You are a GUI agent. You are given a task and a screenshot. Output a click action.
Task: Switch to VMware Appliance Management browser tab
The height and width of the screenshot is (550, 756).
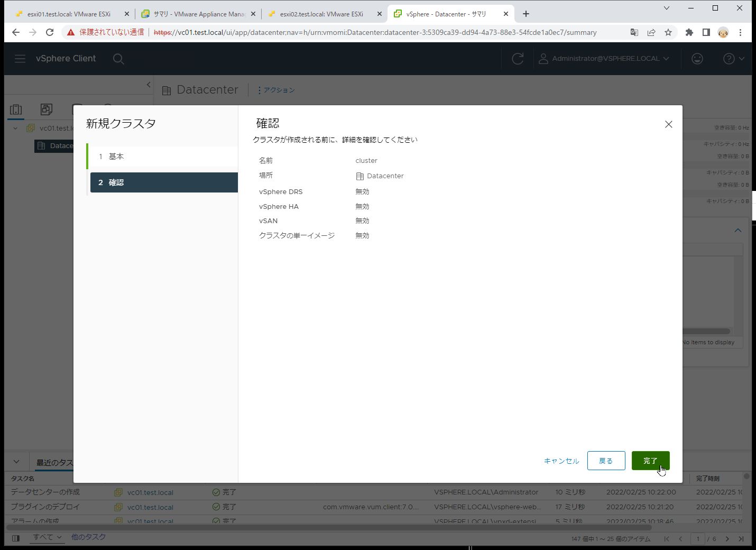coord(199,14)
